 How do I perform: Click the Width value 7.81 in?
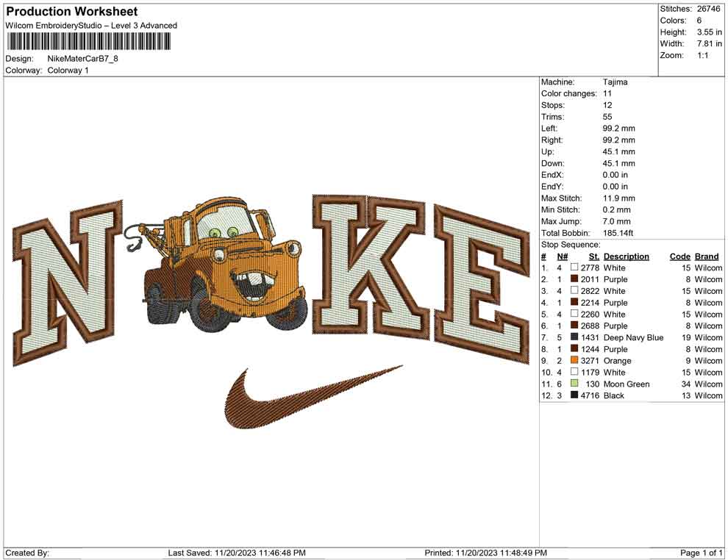710,43
